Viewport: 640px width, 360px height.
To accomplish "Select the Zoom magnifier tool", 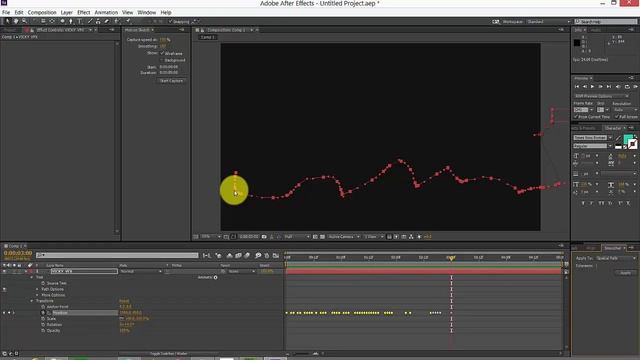I will point(24,21).
